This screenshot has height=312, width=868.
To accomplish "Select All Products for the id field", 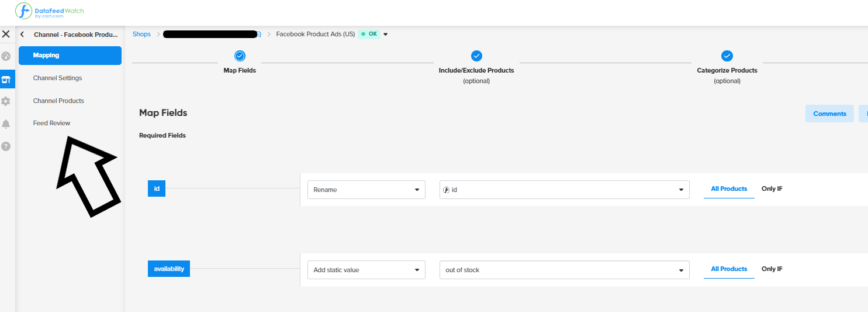I will coord(729,189).
